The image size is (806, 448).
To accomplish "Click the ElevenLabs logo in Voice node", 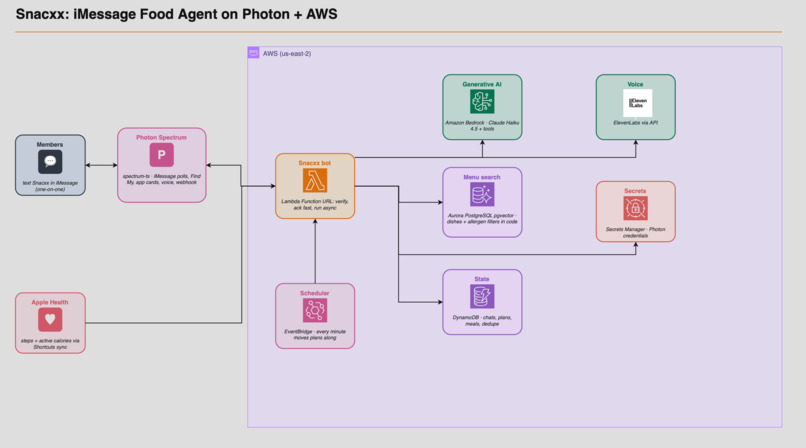I will (x=637, y=103).
